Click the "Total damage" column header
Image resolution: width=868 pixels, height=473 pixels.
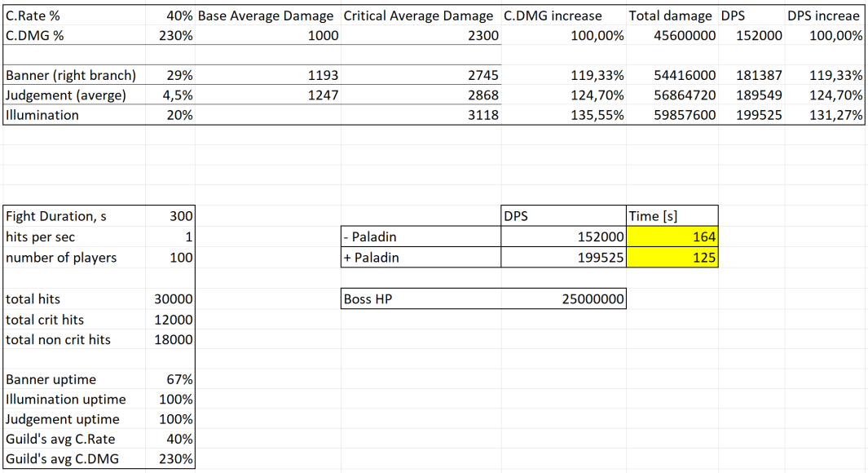tap(672, 15)
